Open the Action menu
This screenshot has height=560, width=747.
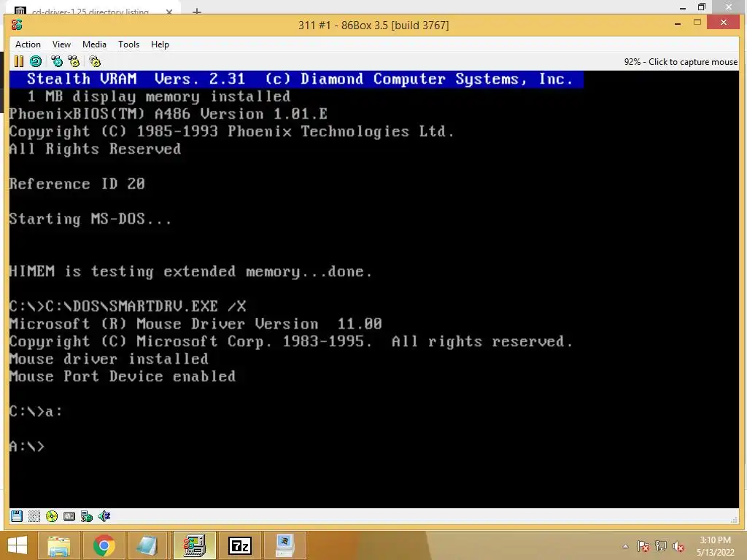pos(28,44)
